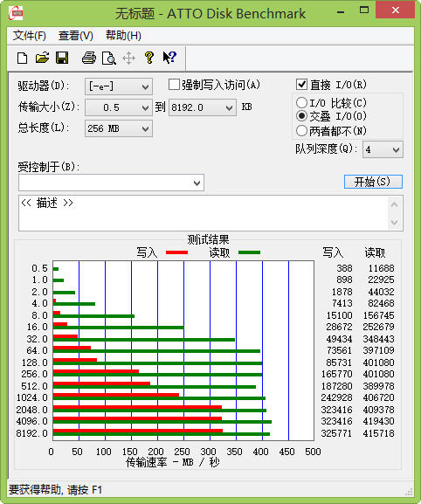This screenshot has width=421, height=504.
Task: Minimize the ATTO Disk Benchmark window
Action: (x=341, y=11)
